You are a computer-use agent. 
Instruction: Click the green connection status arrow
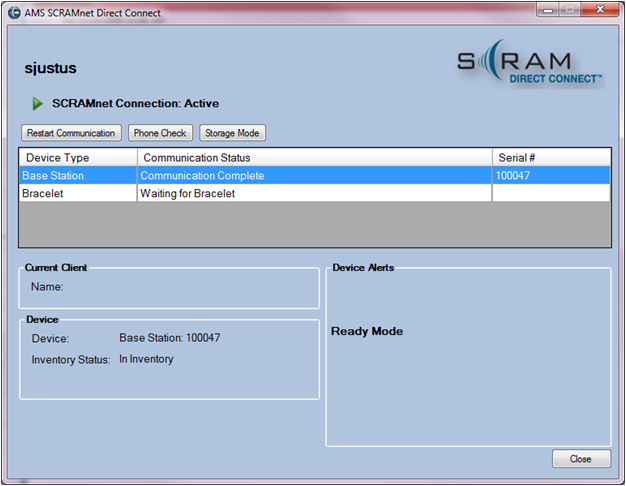tap(38, 103)
